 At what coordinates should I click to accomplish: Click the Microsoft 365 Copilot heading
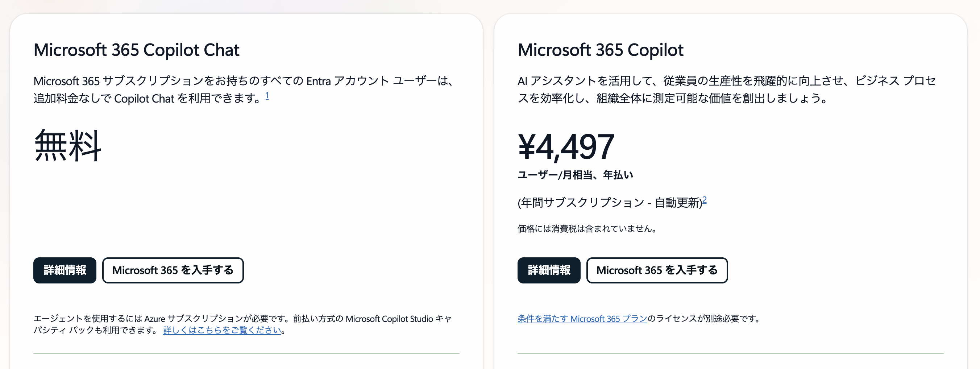click(x=600, y=50)
